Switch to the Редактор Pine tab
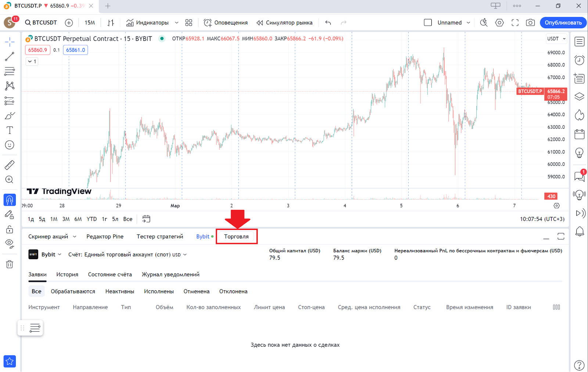Viewport: 588px width, 372px height. (x=105, y=236)
